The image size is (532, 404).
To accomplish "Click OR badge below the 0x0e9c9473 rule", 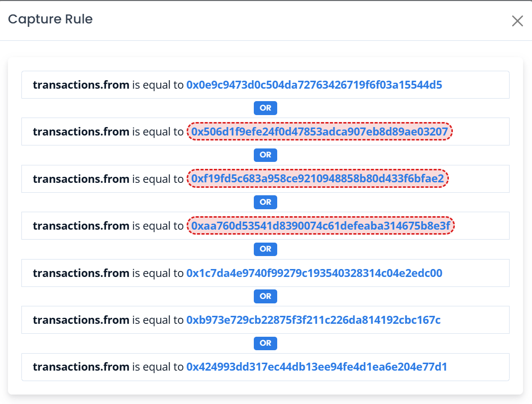I will click(265, 108).
